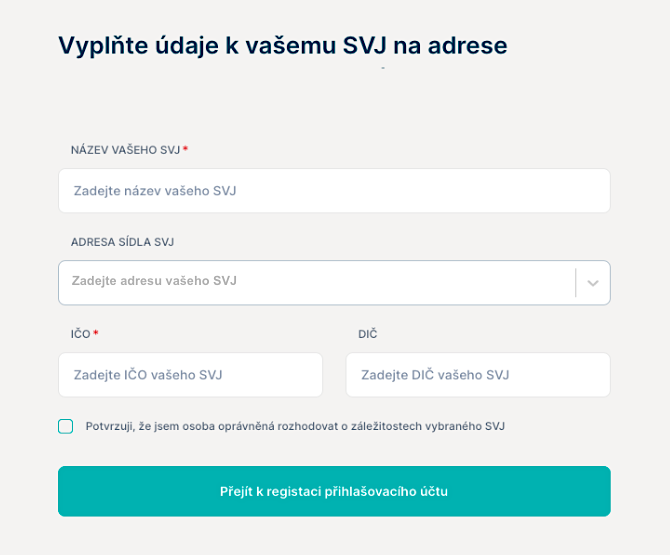670x555 pixels.
Task: Focus the 'Zadejte IČO vašeho SVJ' input
Action: 190,375
